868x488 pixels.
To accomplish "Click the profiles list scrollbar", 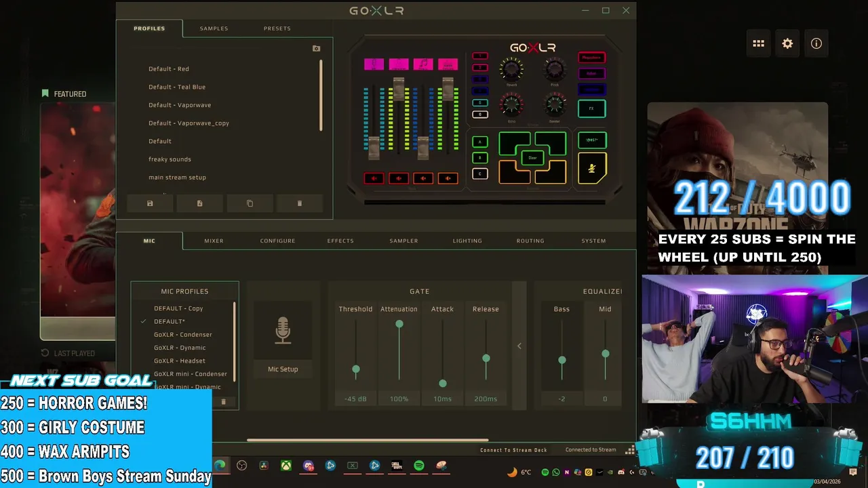I will [x=321, y=95].
